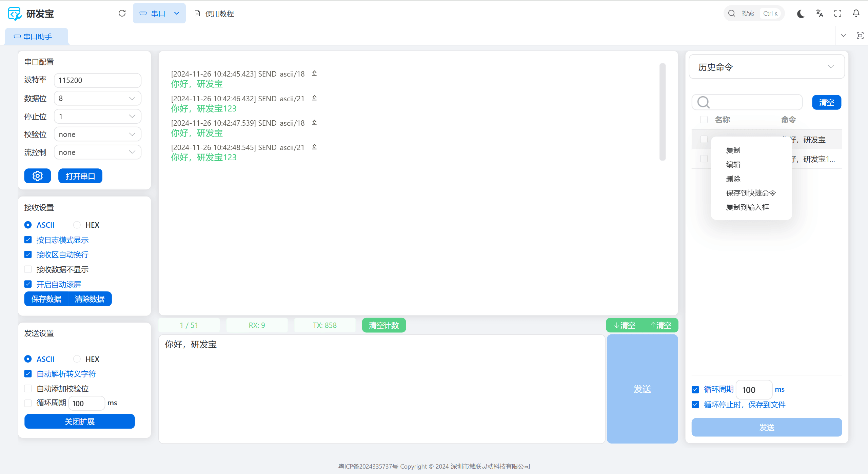
Task: Check 自动添加校验位 option
Action: tap(28, 389)
